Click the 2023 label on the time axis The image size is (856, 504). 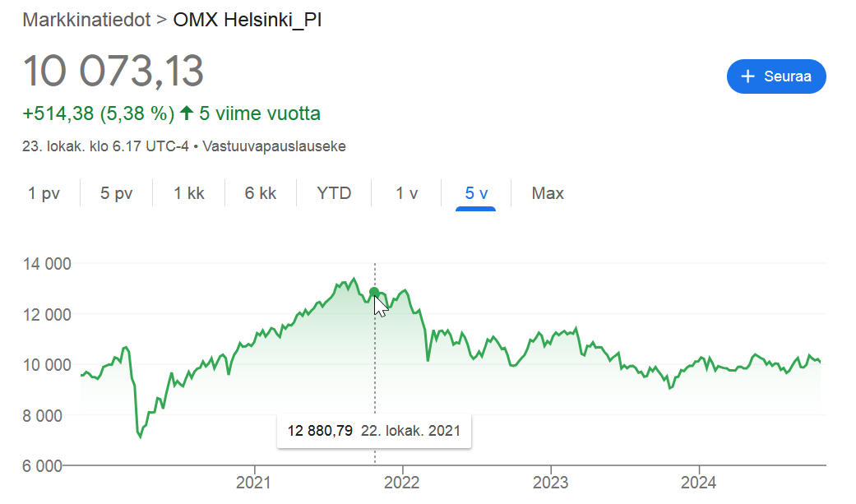[x=550, y=483]
